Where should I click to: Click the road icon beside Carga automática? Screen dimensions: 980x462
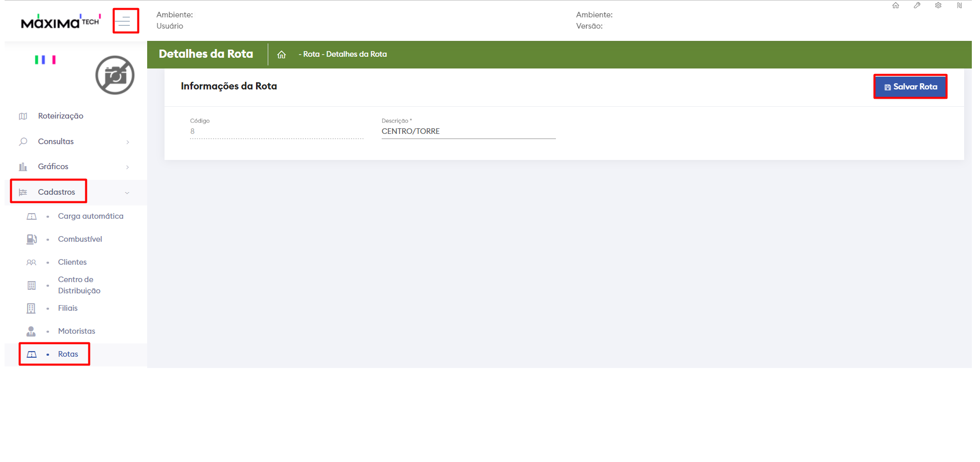point(32,216)
